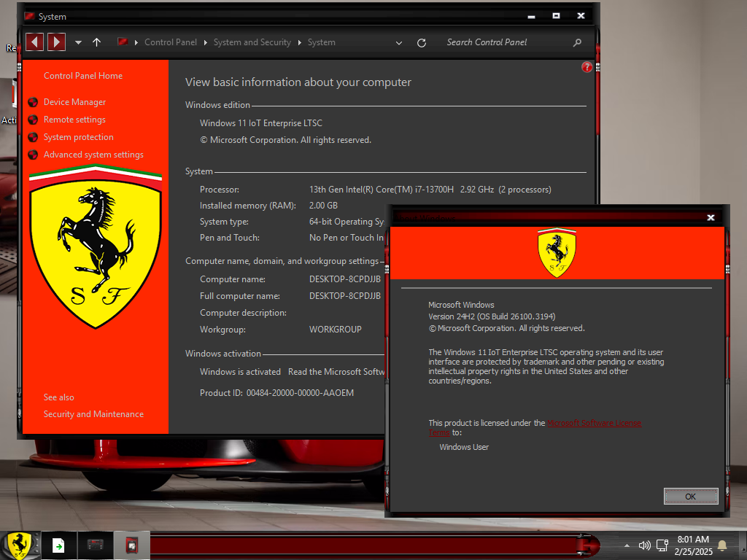747x560 pixels.
Task: Close the About Windows dialog
Action: (x=711, y=217)
